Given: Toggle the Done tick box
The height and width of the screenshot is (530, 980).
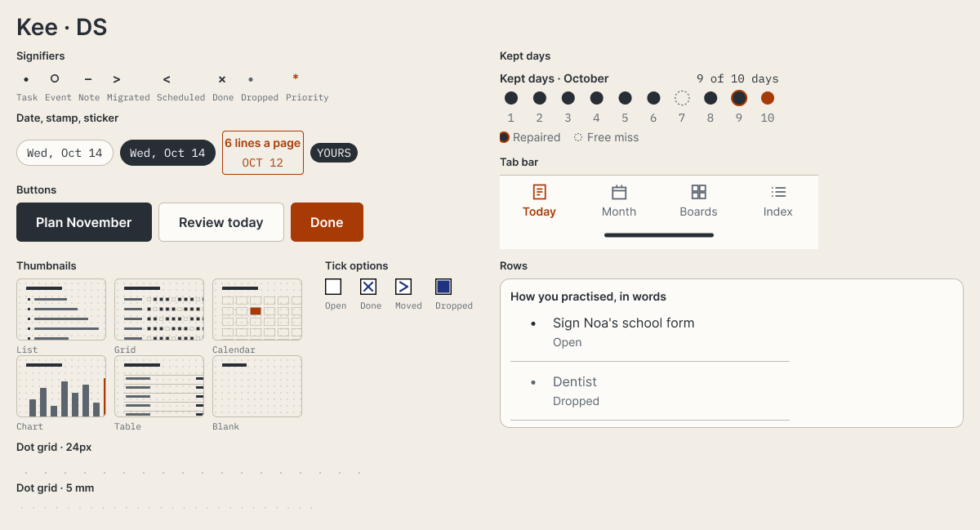Looking at the screenshot, I should click(x=368, y=287).
